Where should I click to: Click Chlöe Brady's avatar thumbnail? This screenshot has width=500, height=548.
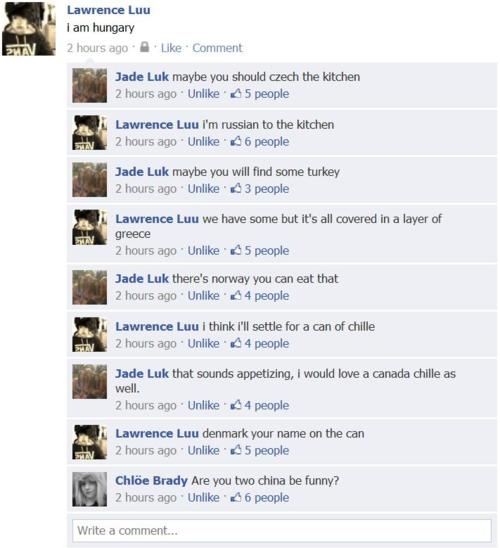pos(89,489)
